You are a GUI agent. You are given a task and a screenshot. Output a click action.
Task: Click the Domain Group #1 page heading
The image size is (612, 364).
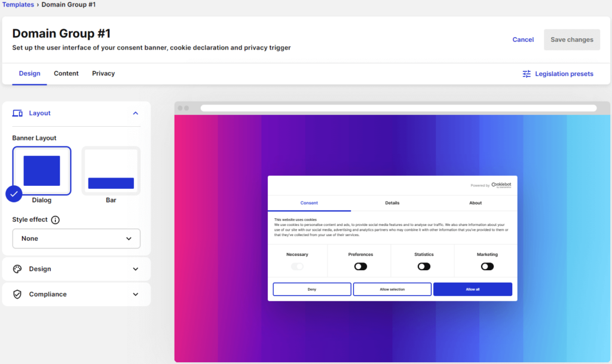(x=62, y=33)
